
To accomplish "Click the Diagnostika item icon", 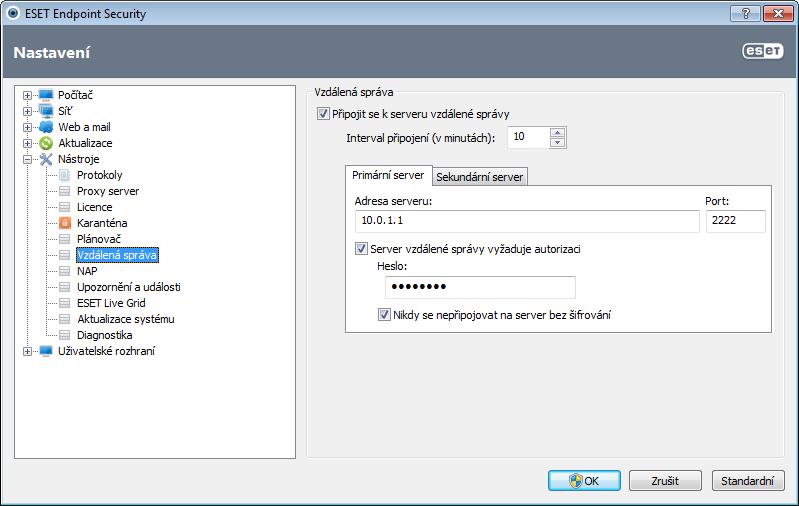I will point(64,335).
